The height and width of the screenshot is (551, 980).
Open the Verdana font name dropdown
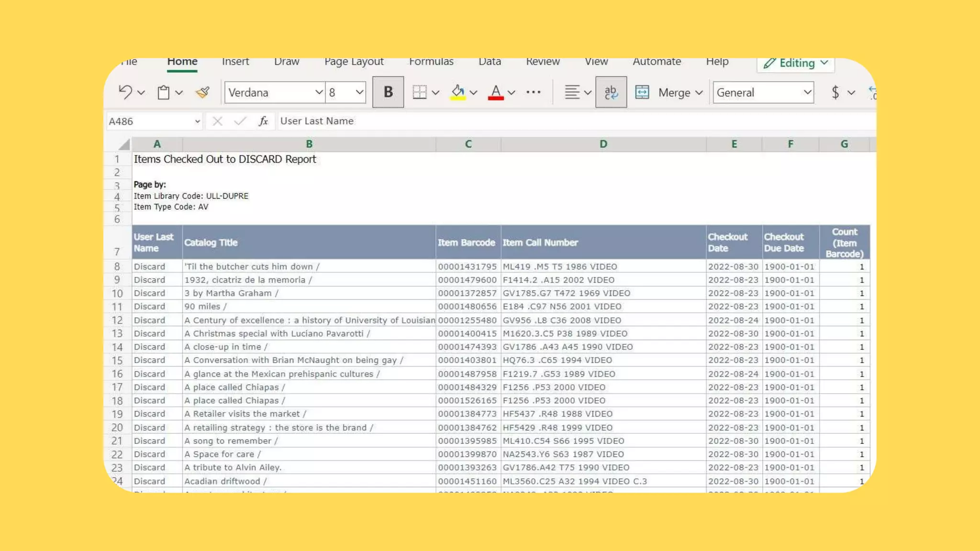pyautogui.click(x=318, y=92)
